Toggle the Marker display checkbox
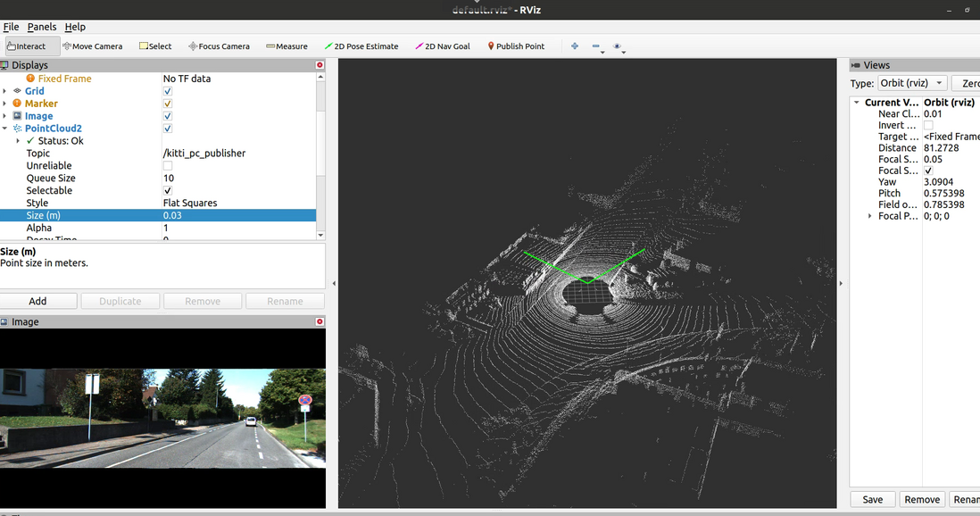This screenshot has width=980, height=516. click(168, 104)
